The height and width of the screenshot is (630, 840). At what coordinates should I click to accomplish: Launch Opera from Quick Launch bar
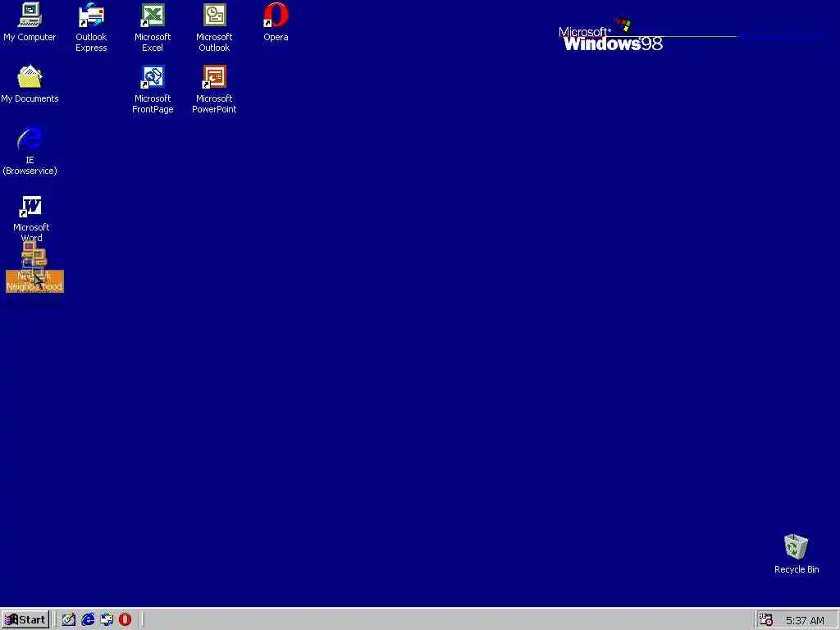pos(125,620)
